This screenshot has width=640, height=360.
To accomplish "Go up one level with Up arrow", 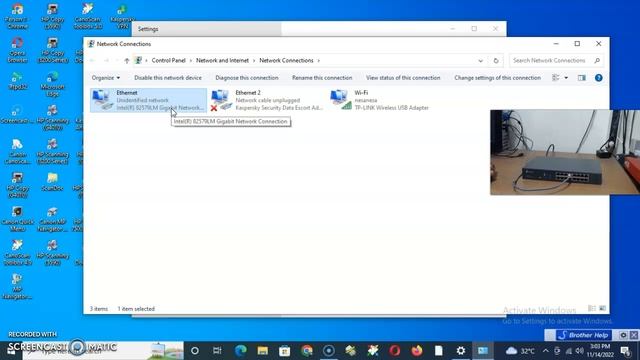I will coord(127,60).
